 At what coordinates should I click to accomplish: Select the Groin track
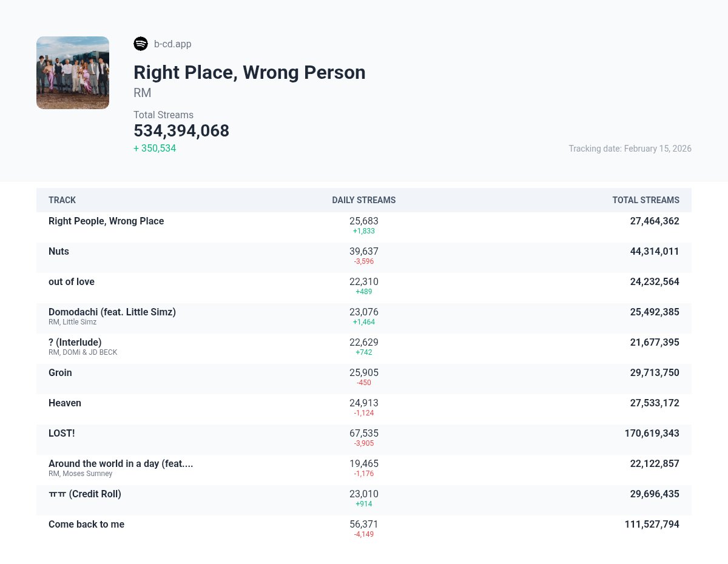coord(60,373)
